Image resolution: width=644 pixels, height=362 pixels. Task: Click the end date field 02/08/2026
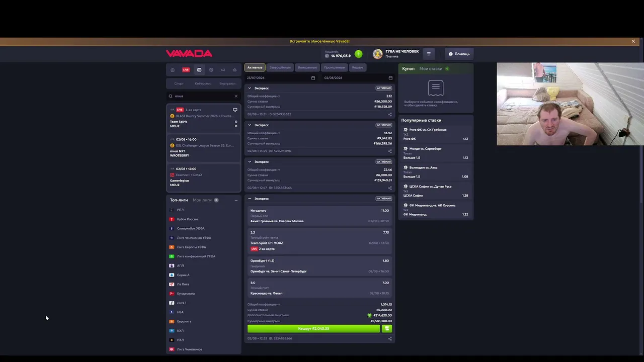point(358,78)
